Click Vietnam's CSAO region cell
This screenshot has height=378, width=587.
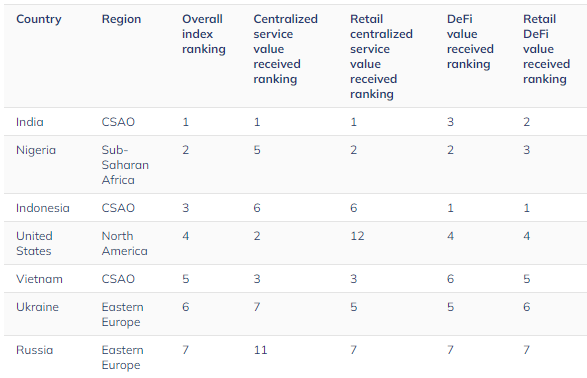(118, 279)
